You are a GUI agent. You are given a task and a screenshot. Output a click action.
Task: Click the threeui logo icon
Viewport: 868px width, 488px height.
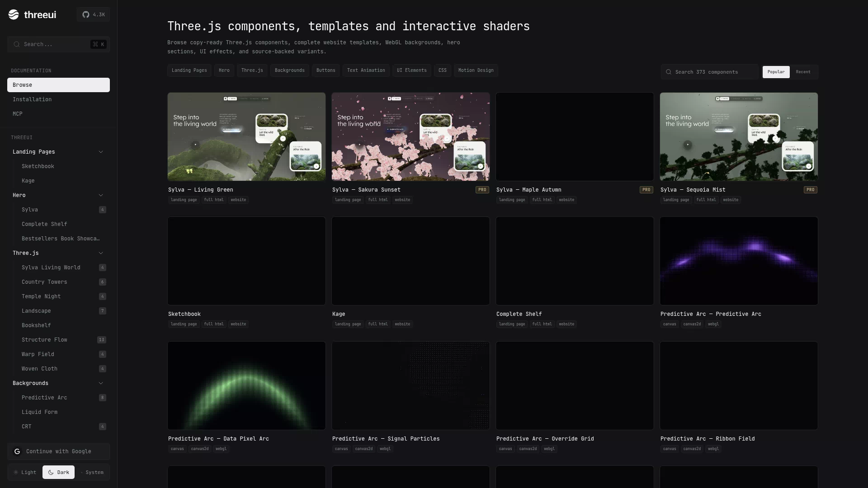[14, 14]
